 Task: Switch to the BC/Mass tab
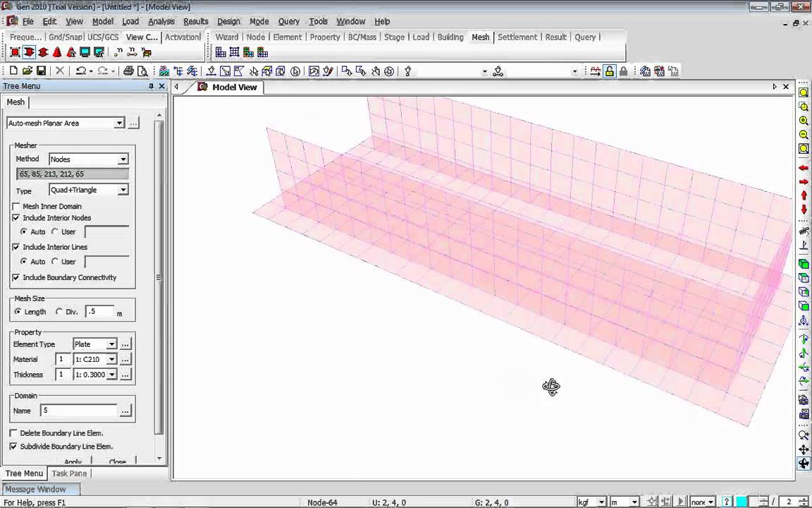(362, 37)
